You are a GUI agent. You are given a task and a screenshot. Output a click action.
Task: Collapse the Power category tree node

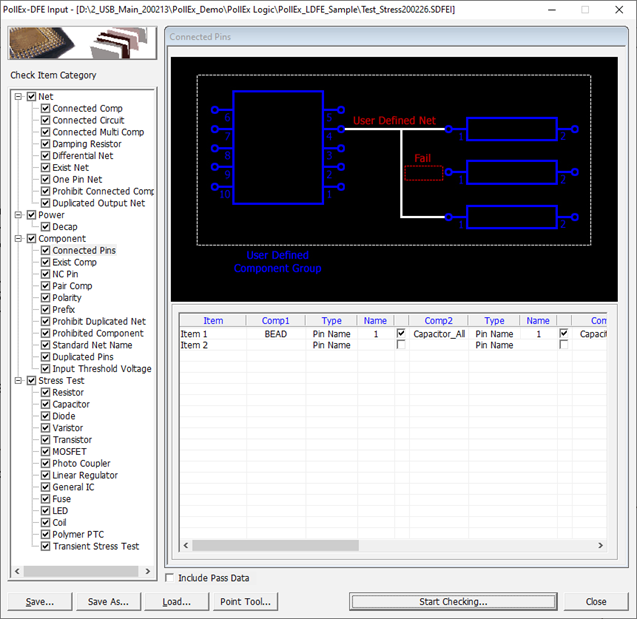18,215
